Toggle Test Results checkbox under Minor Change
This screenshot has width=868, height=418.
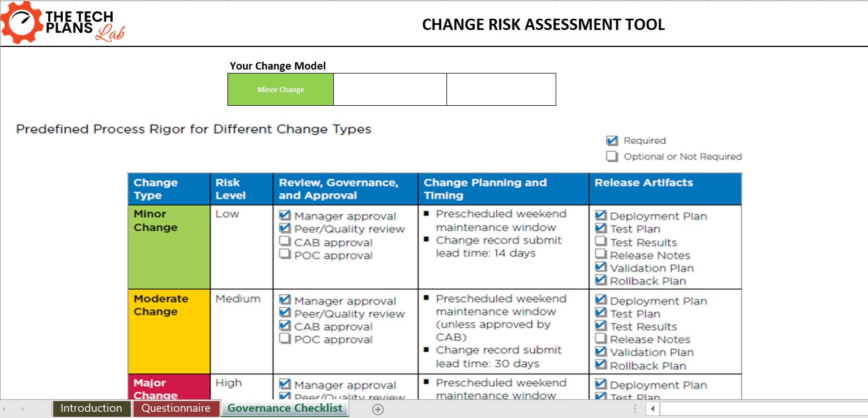pos(601,242)
